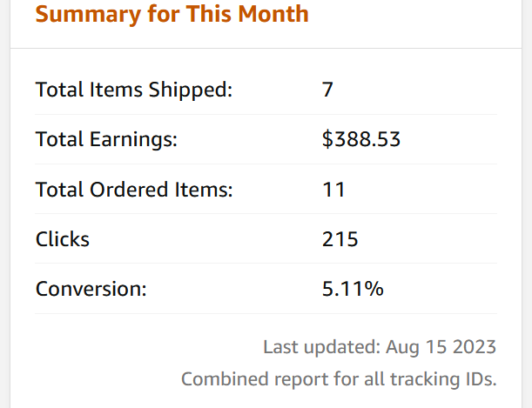This screenshot has height=408, width=532.
Task: Click the Summary for This Month heading
Action: tap(172, 15)
